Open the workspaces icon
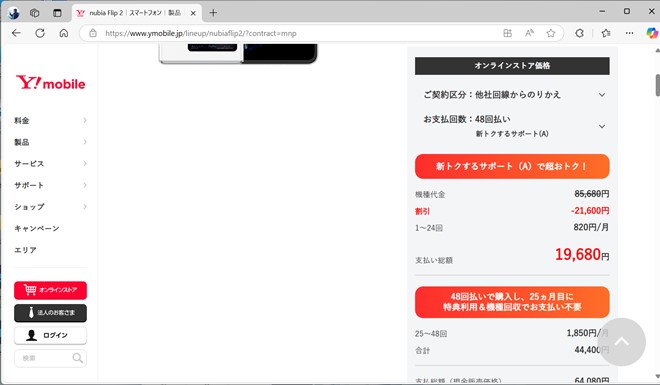Viewport: 660px width, 385px height. [35, 13]
